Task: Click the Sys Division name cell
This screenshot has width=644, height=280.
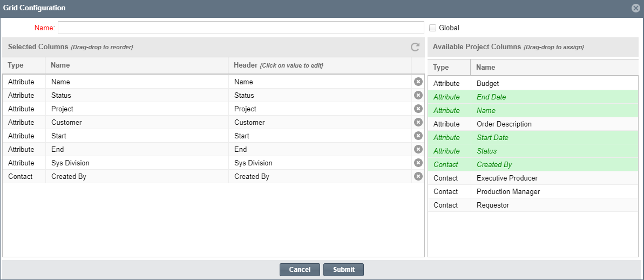Action: coord(137,163)
